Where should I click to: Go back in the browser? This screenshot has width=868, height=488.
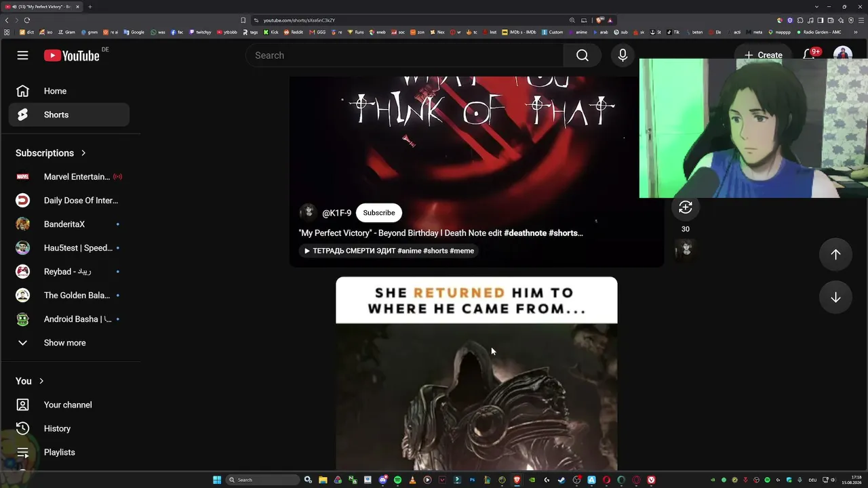[x=7, y=20]
